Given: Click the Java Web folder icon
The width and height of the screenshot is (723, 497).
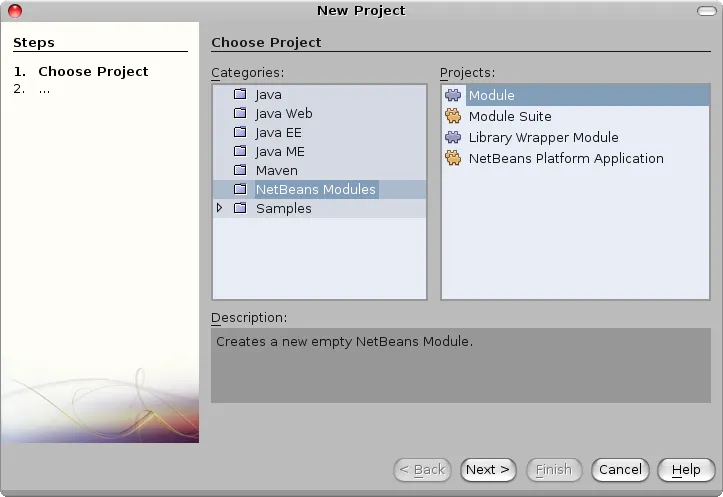Looking at the screenshot, I should pyautogui.click(x=240, y=113).
